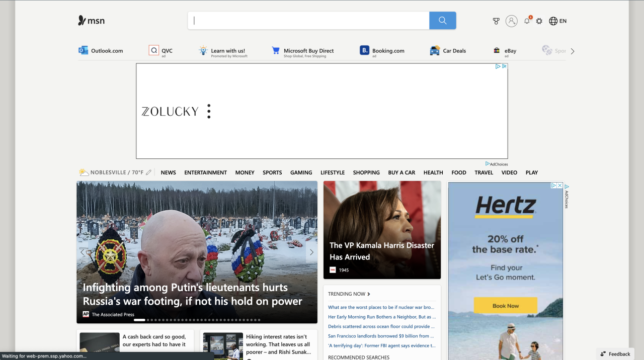This screenshot has height=360, width=644.
Task: Switch to the SPORTS section
Action: [272, 172]
